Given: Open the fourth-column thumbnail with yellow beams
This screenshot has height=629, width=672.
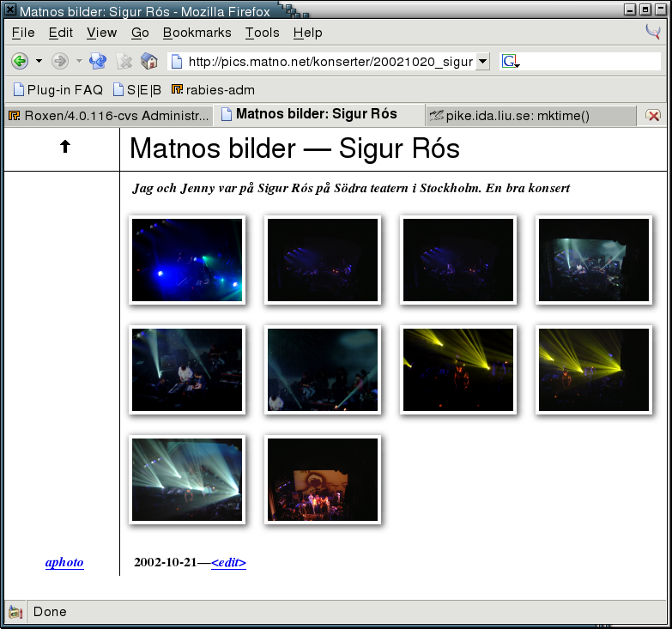Looking at the screenshot, I should point(594,370).
